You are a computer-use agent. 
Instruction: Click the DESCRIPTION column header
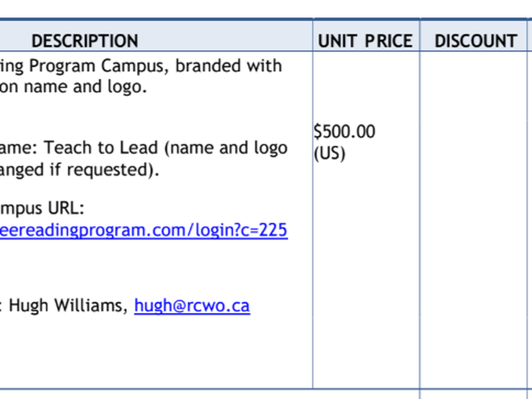pos(85,41)
